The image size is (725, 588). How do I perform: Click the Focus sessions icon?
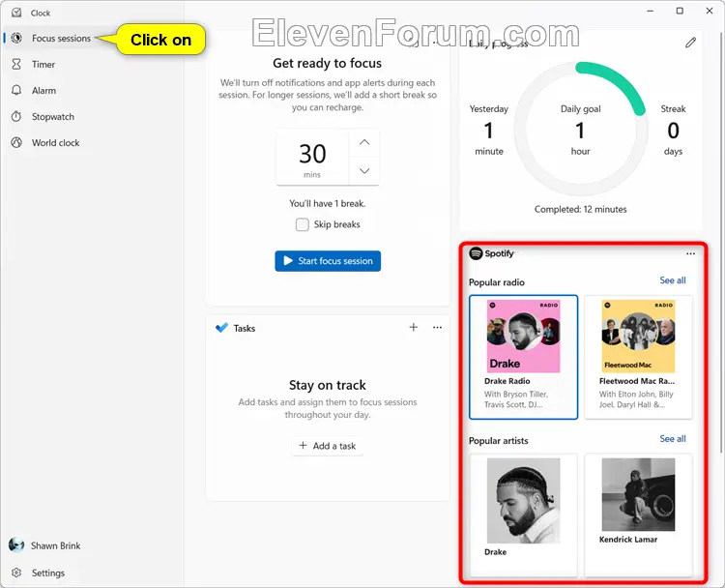[16, 38]
